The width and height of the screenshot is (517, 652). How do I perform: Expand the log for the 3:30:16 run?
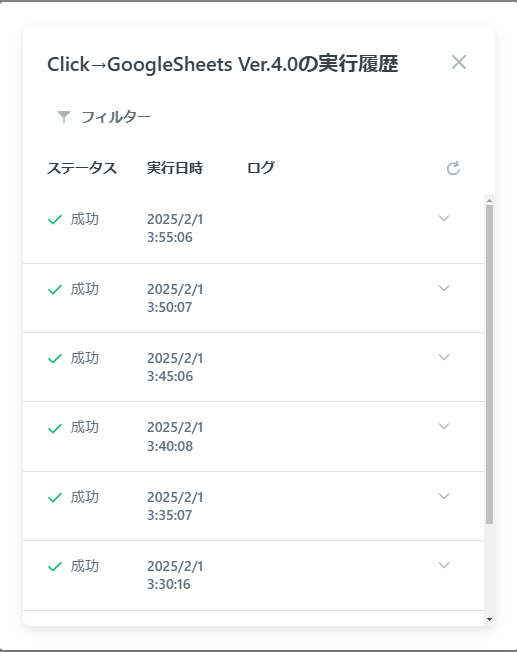click(444, 565)
